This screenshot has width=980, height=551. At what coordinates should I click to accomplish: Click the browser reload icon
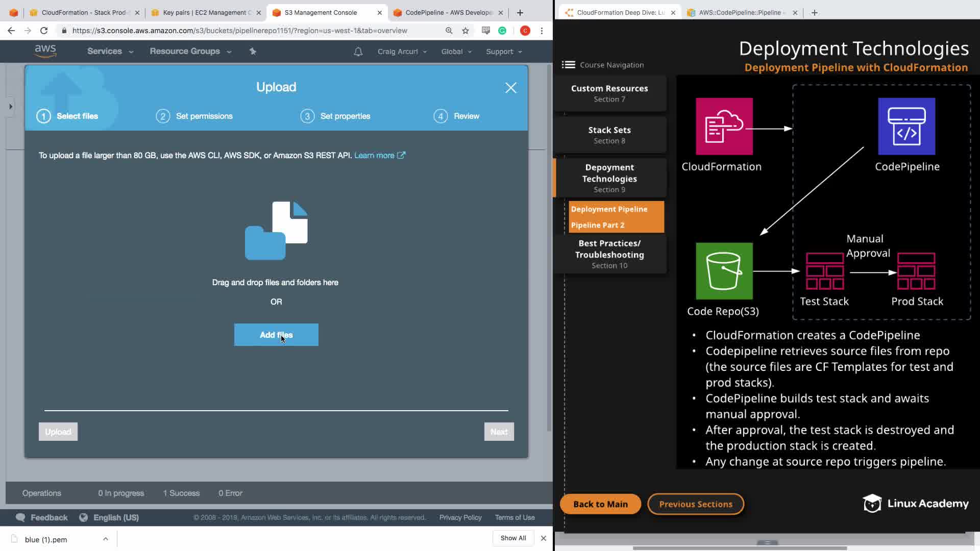click(x=44, y=31)
